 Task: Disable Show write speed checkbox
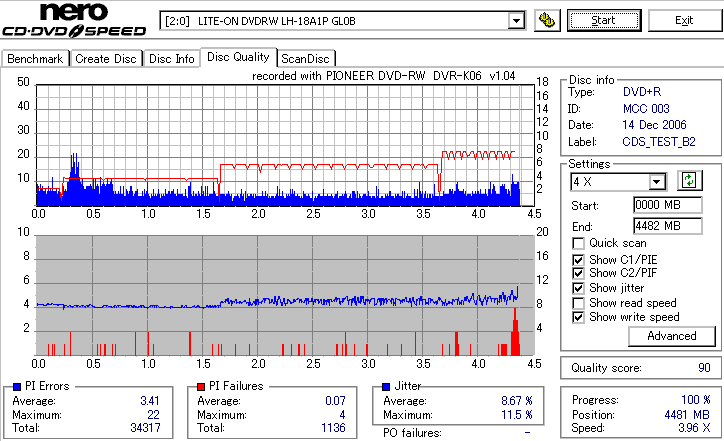(578, 317)
